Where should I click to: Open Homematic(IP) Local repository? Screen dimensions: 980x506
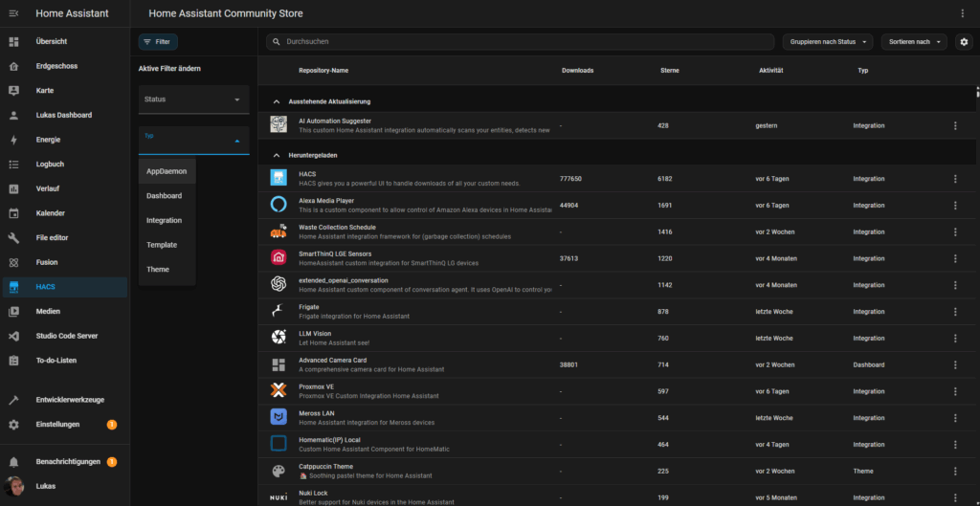[616, 444]
